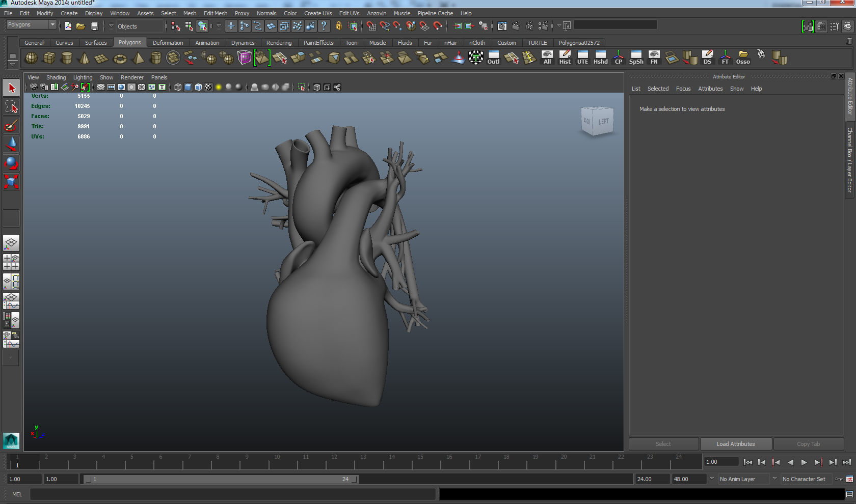Open the Polygons menu set dropdown
The height and width of the screenshot is (504, 856).
pos(31,24)
